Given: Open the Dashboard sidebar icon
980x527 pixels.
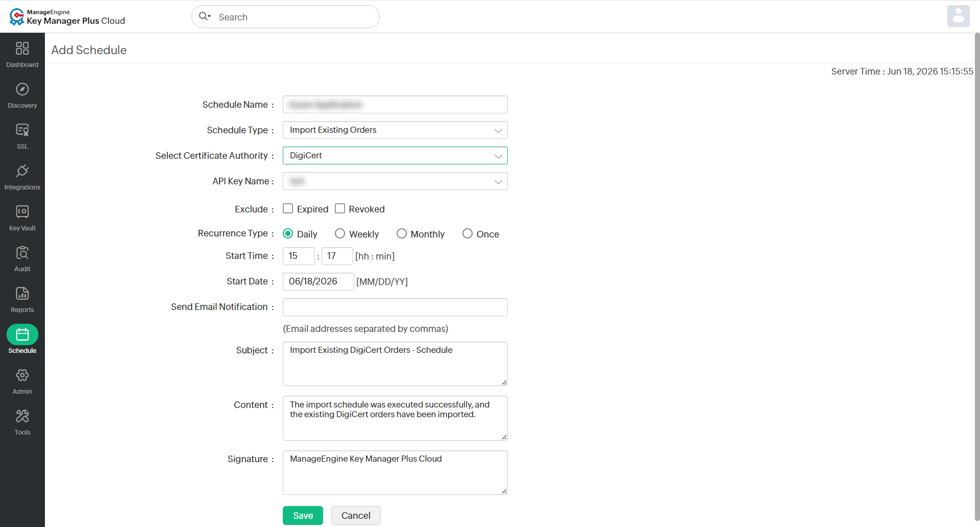Looking at the screenshot, I should click(22, 48).
